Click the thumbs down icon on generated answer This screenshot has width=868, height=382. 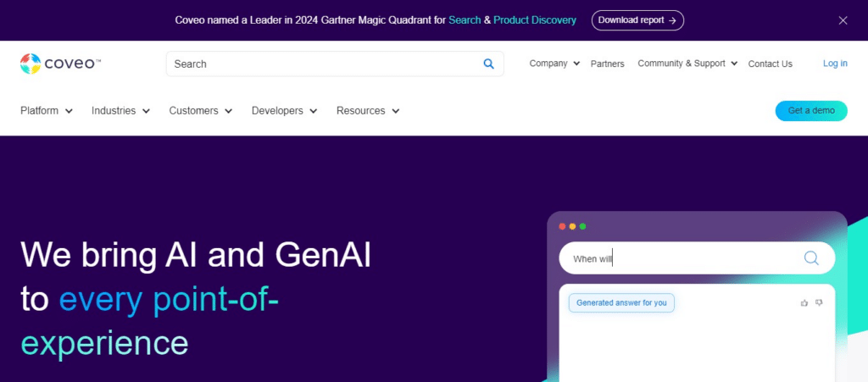pos(819,302)
